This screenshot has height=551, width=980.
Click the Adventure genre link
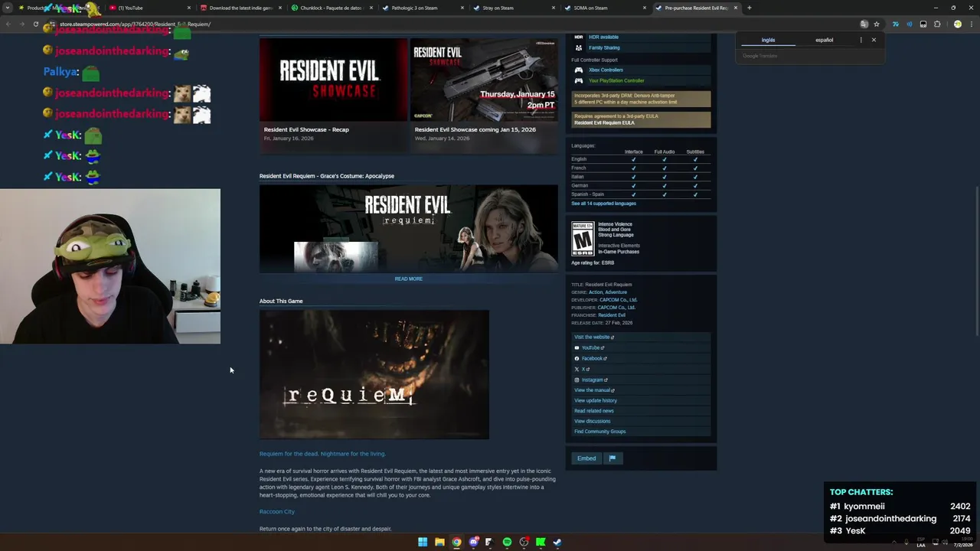(x=616, y=292)
